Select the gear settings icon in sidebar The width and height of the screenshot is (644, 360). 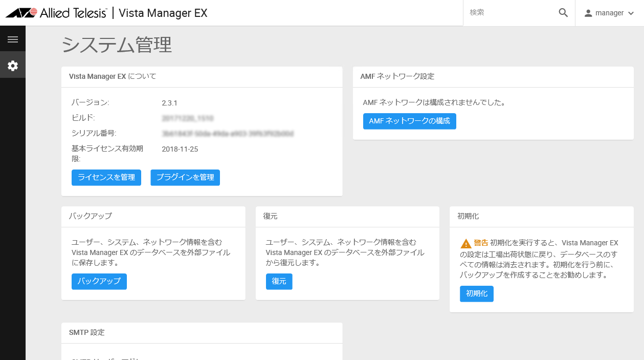point(13,66)
